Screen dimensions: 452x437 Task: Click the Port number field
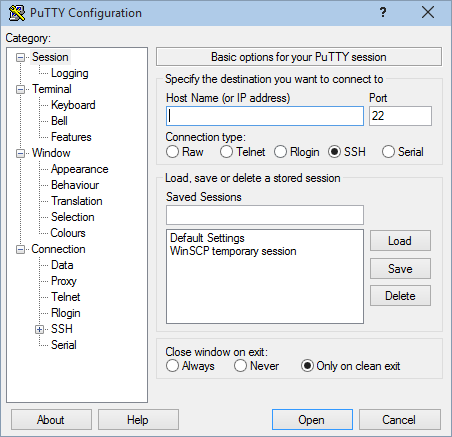tap(400, 116)
